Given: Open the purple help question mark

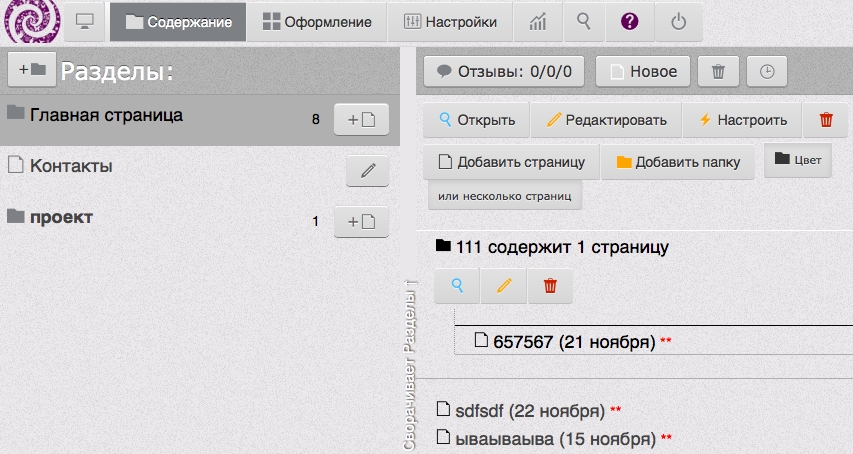Looking at the screenshot, I should click(x=630, y=21).
